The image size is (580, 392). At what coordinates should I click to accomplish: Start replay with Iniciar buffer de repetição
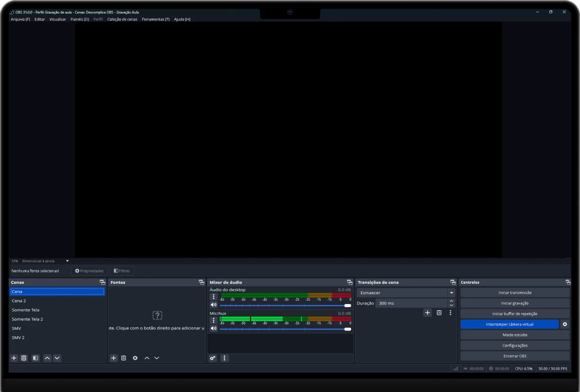click(x=515, y=314)
